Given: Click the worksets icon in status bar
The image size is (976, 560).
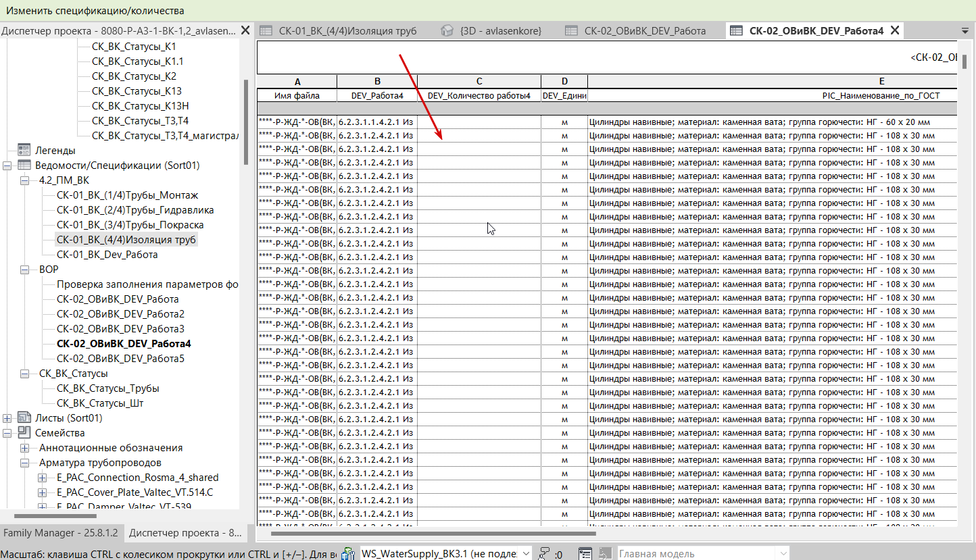Looking at the screenshot, I should click(349, 553).
